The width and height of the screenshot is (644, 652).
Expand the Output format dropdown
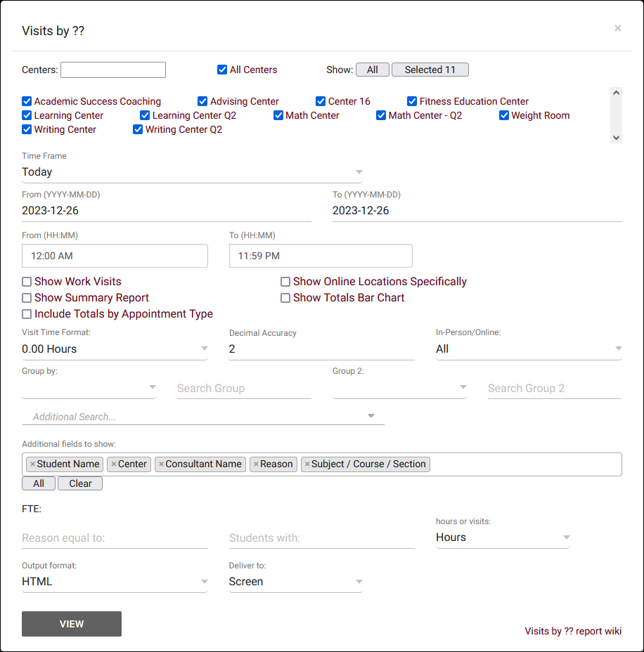(115, 582)
